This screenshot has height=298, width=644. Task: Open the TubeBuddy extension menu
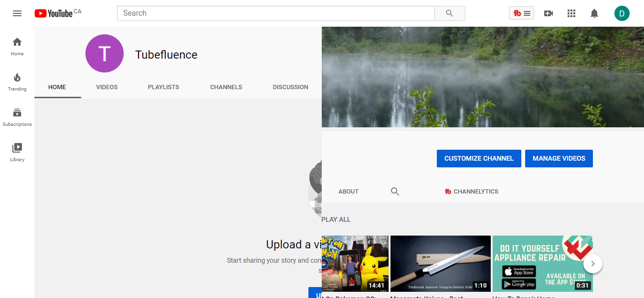pos(521,13)
